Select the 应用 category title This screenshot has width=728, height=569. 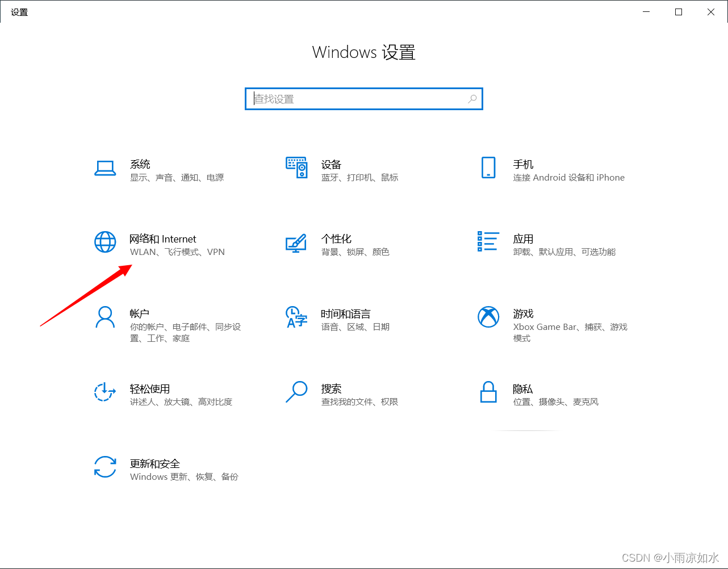coord(523,239)
